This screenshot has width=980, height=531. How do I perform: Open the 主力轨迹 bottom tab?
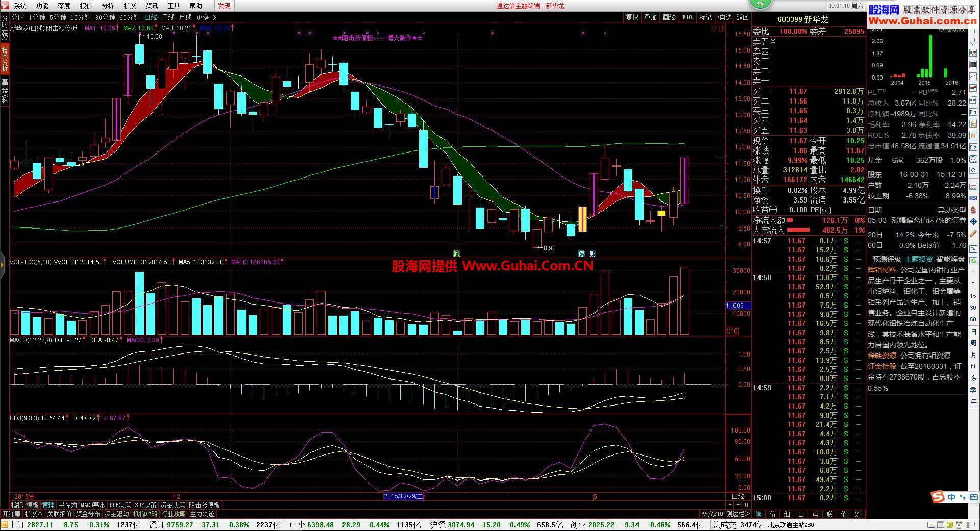(x=202, y=514)
